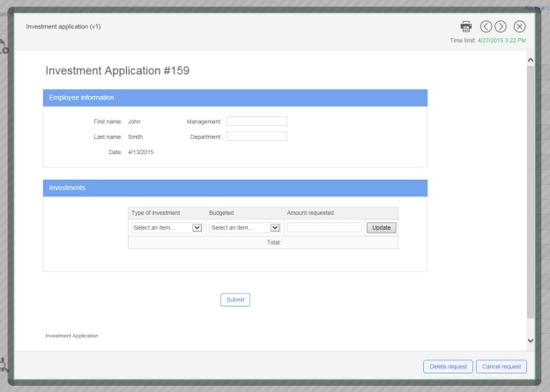Screen dimensions: 550x392
Task: Click into the Department input box
Action: tap(256, 137)
